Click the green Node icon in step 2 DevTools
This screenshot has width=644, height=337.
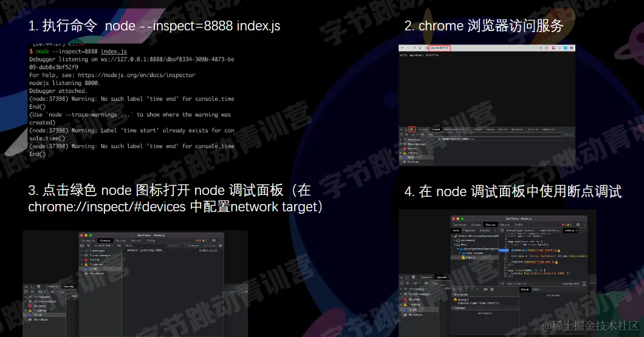[412, 129]
